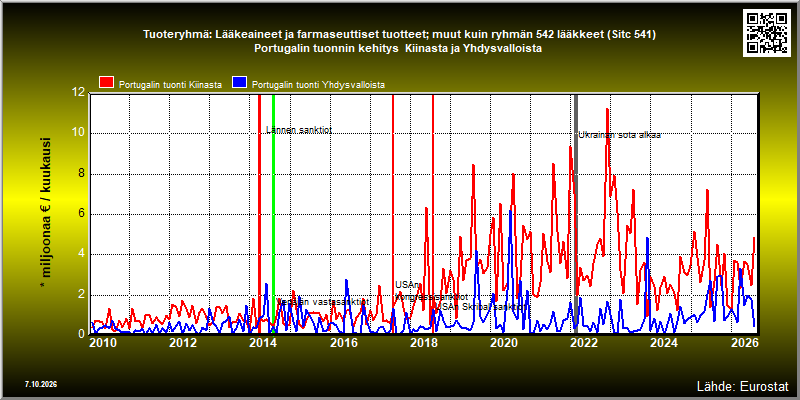This screenshot has height=400, width=800.
Task: Click x-axis label 2020
Action: click(x=504, y=342)
